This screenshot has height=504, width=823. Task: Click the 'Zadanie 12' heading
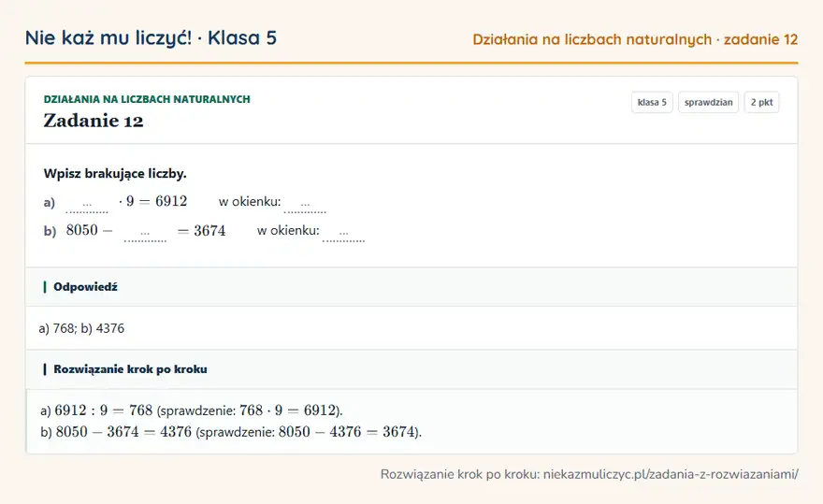tap(94, 121)
